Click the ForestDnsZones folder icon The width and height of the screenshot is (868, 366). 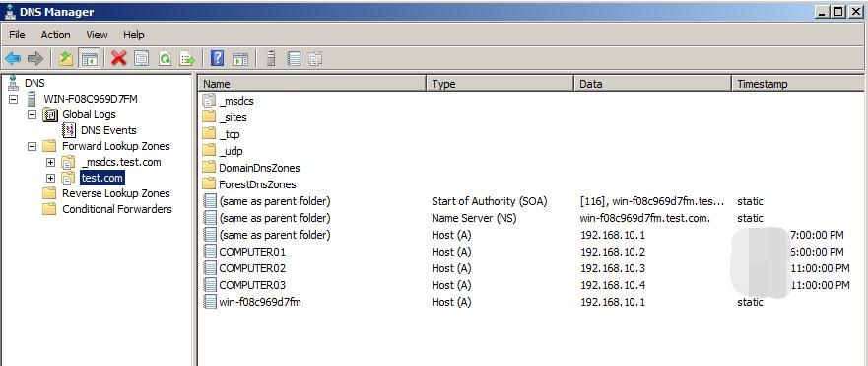[209, 184]
